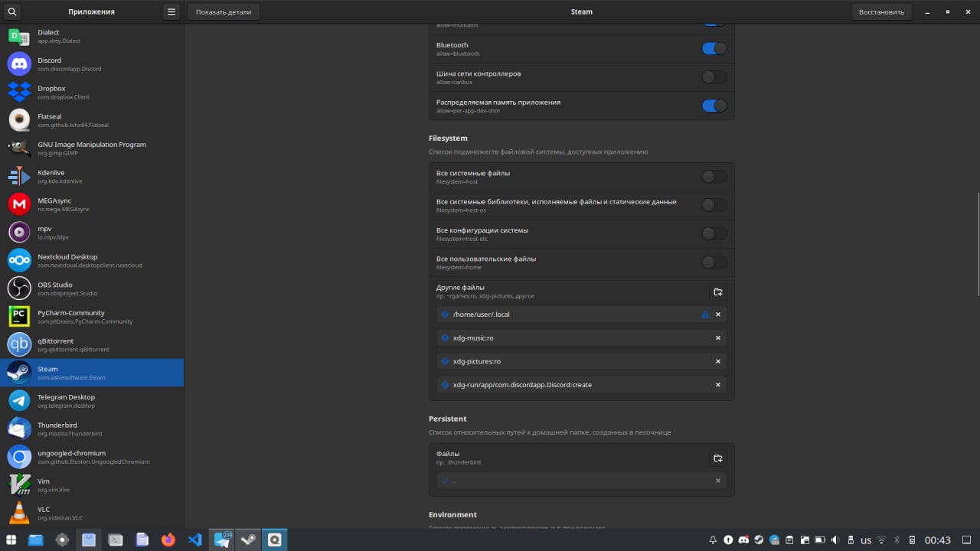
Task: Remove the xdg-music:ro entry
Action: point(717,337)
